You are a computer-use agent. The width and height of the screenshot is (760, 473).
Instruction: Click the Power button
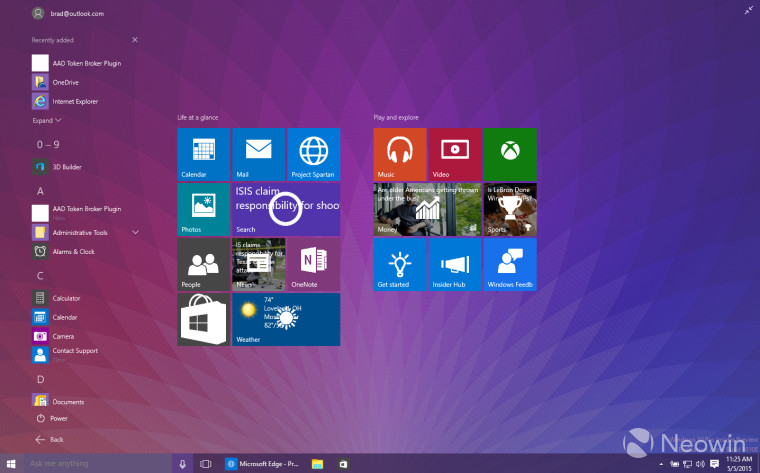(x=52, y=418)
